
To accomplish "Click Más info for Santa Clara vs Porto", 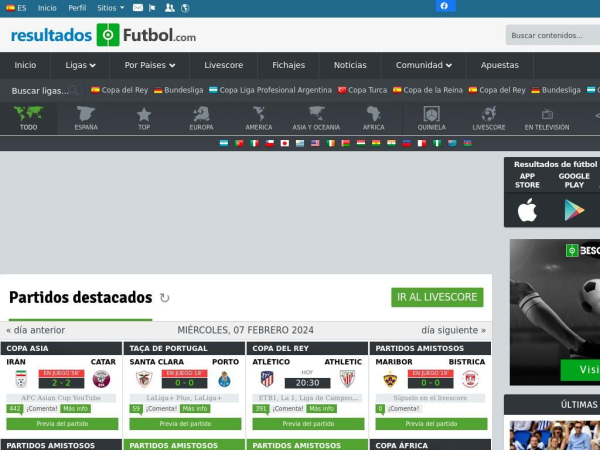I will (195, 409).
